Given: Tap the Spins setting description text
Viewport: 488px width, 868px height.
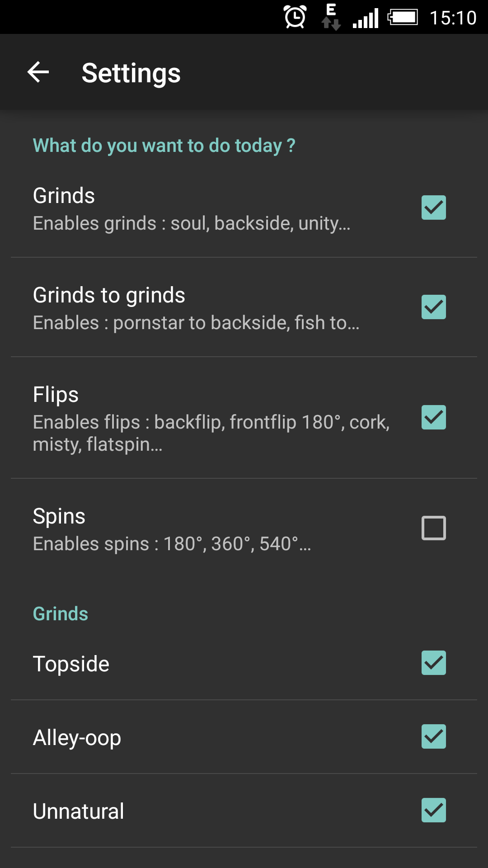Looking at the screenshot, I should (x=172, y=544).
